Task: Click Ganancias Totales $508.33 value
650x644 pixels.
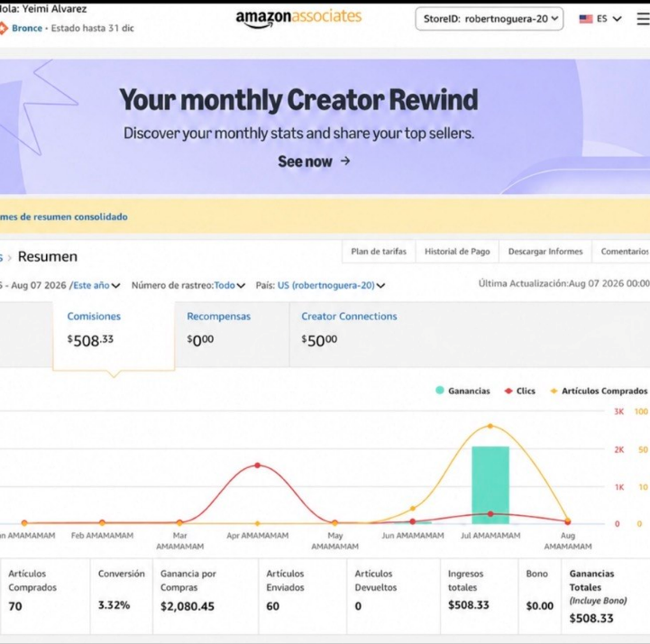Action: pos(591,618)
